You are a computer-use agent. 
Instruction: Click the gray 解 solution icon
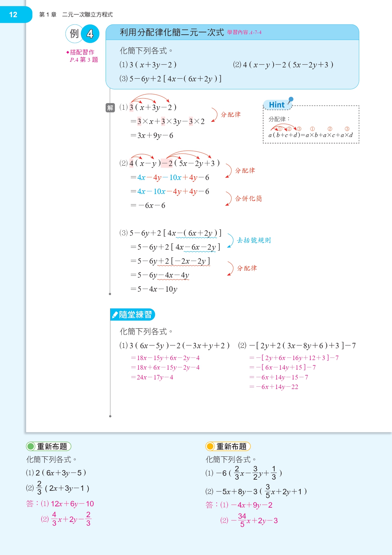point(110,108)
